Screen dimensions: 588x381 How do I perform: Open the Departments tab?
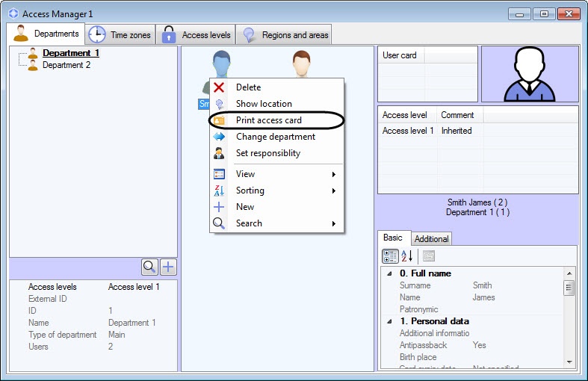click(46, 34)
